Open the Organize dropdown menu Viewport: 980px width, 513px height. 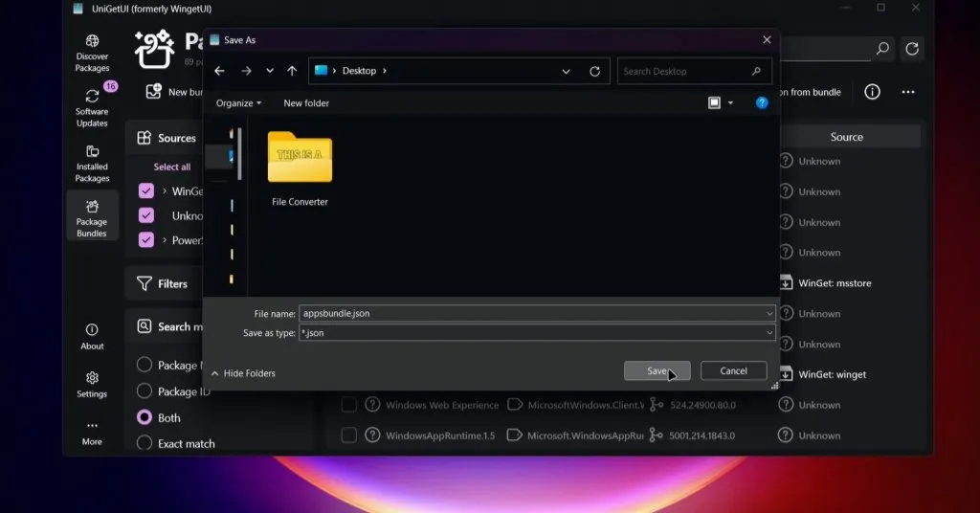238,103
